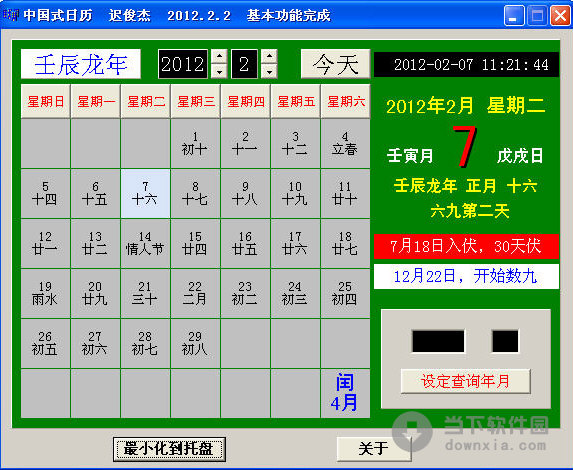Screen dimensions: 573x470
Task: Click the blue 闰4月 leap month cell
Action: point(346,394)
